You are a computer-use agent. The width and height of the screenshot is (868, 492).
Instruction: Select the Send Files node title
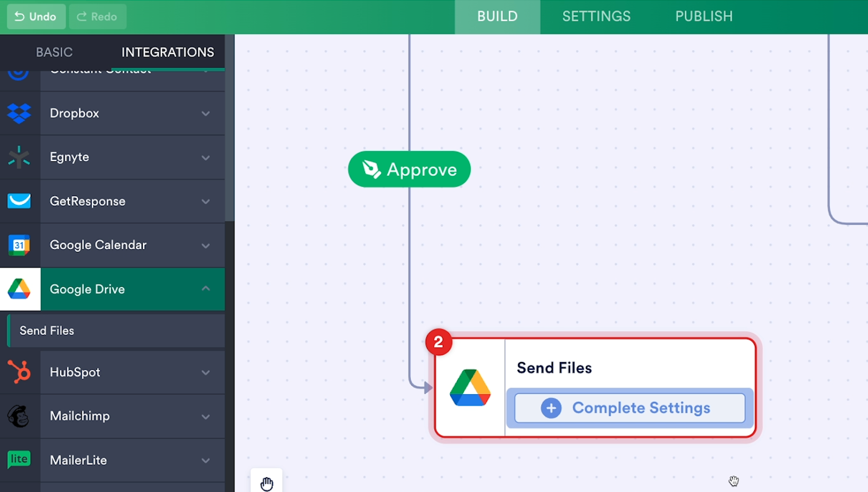pyautogui.click(x=554, y=368)
